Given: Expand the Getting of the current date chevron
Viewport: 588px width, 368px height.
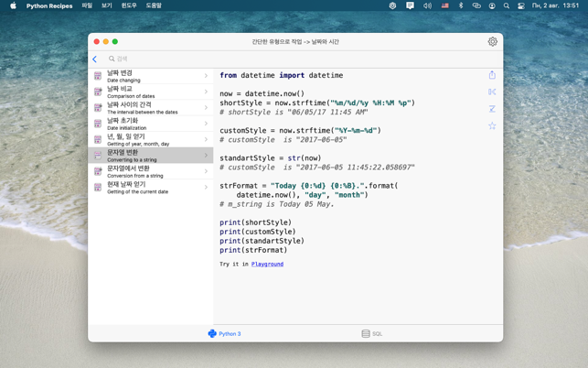Looking at the screenshot, I should click(206, 188).
